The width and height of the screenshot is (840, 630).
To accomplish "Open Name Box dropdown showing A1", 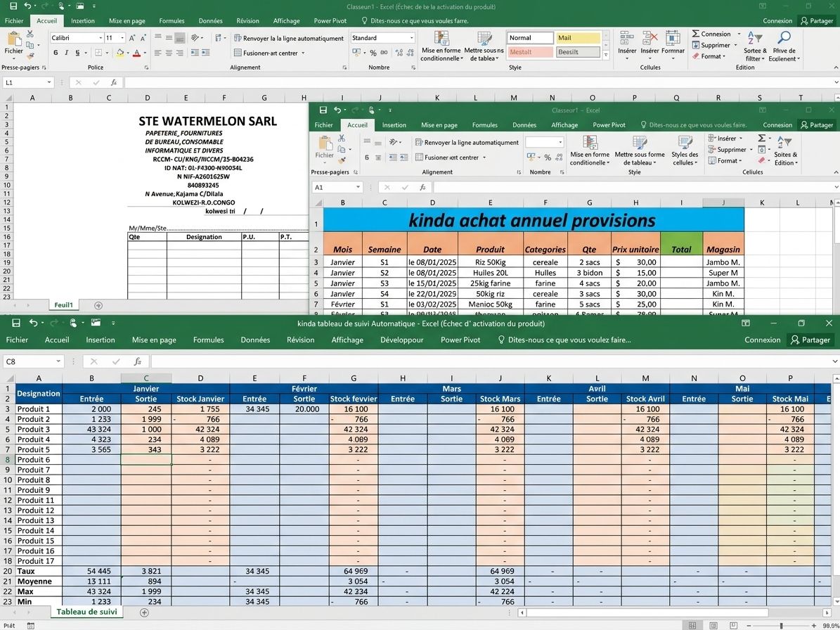I will 358,187.
